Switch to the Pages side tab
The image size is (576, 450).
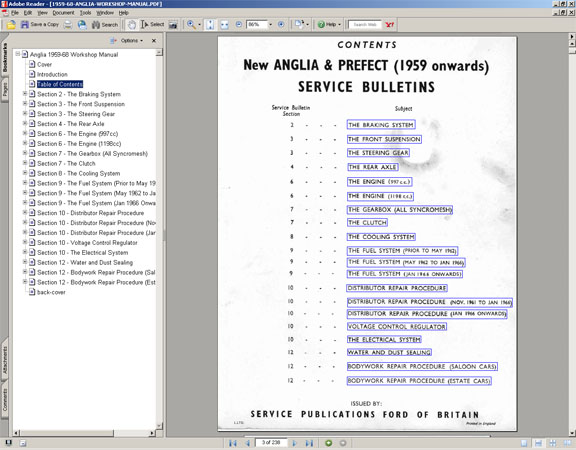pyautogui.click(x=5, y=90)
